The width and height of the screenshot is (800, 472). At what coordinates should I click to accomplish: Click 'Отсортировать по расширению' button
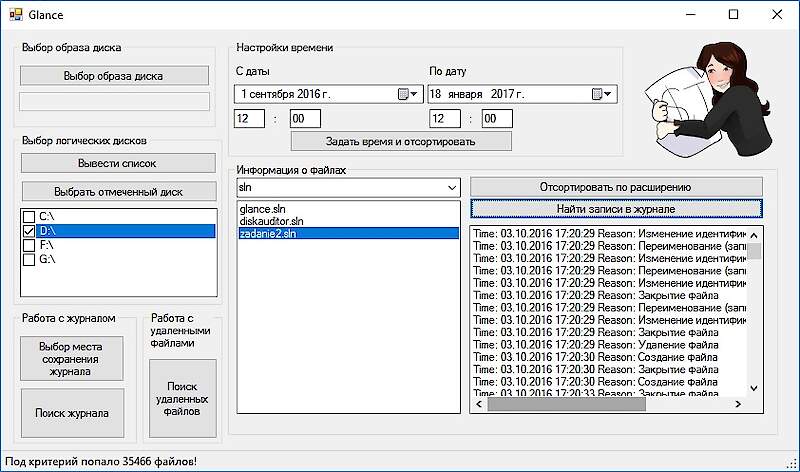(616, 187)
